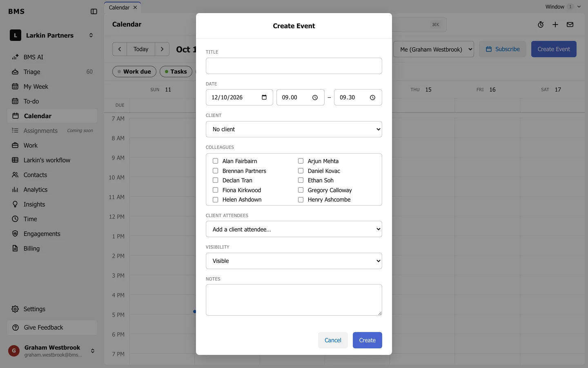Open the date picker calendar icon

click(x=264, y=97)
